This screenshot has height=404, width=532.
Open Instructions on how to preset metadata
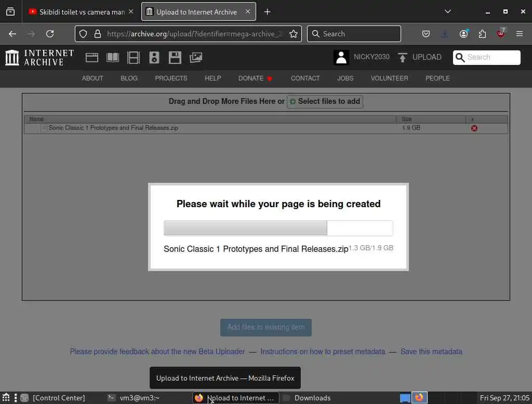[x=323, y=352]
